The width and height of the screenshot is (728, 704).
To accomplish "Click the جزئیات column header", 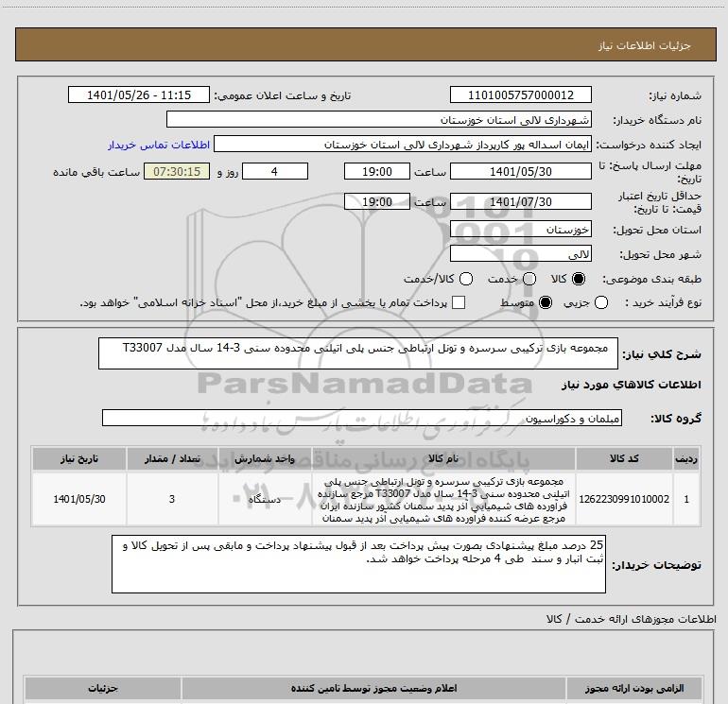I will (103, 688).
